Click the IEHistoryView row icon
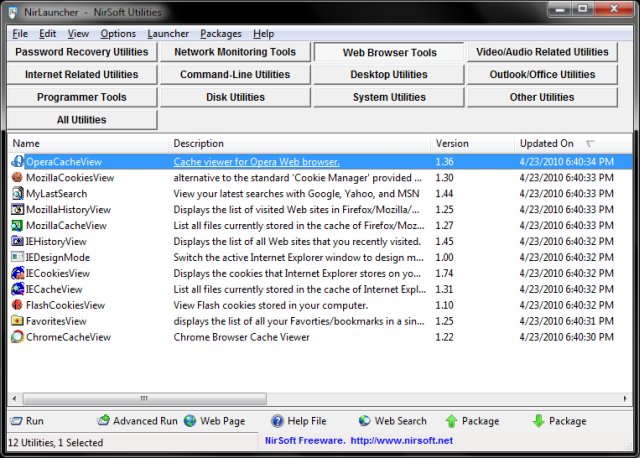Image resolution: width=640 pixels, height=458 pixels. (x=17, y=241)
